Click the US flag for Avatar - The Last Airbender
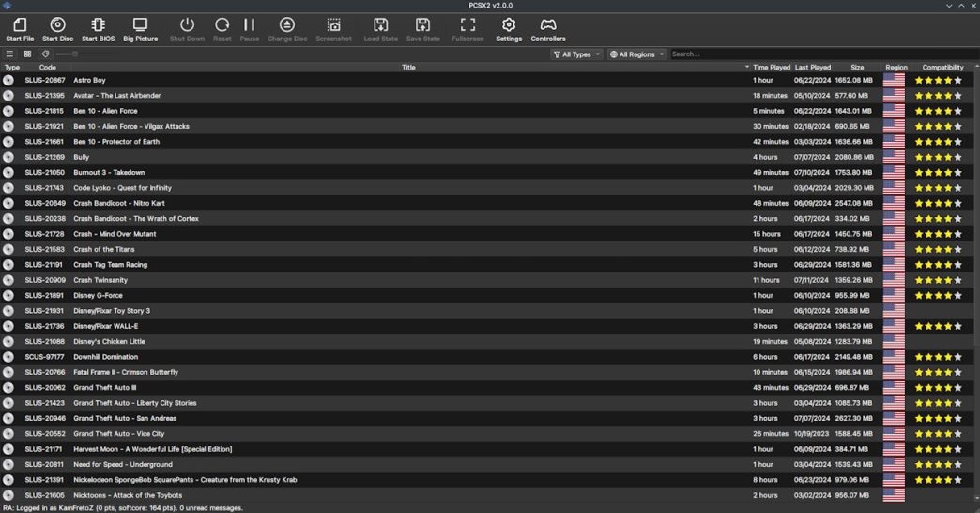The width and height of the screenshot is (980, 513). tap(894, 96)
